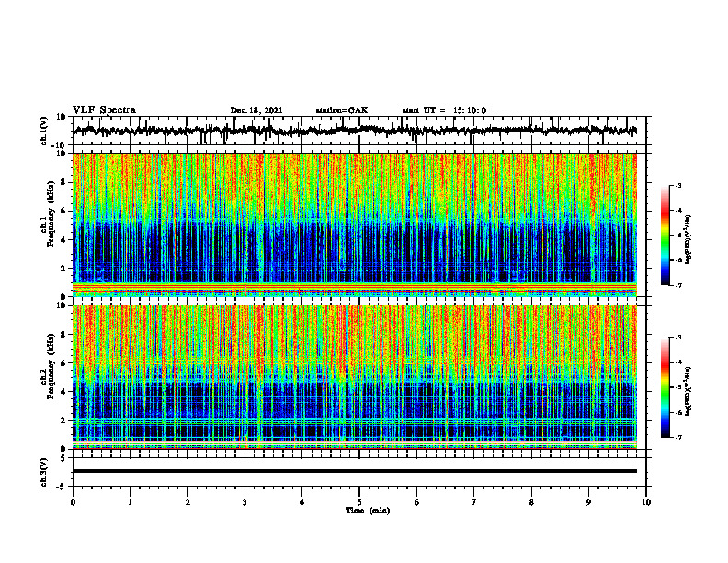Click the time axis tick label "8"
This screenshot has height=563, width=728.
(x=531, y=502)
